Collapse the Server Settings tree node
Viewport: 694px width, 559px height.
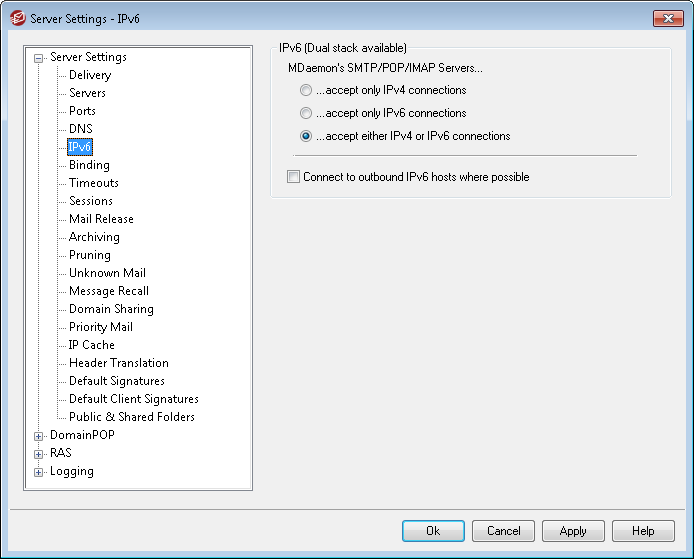(39, 58)
